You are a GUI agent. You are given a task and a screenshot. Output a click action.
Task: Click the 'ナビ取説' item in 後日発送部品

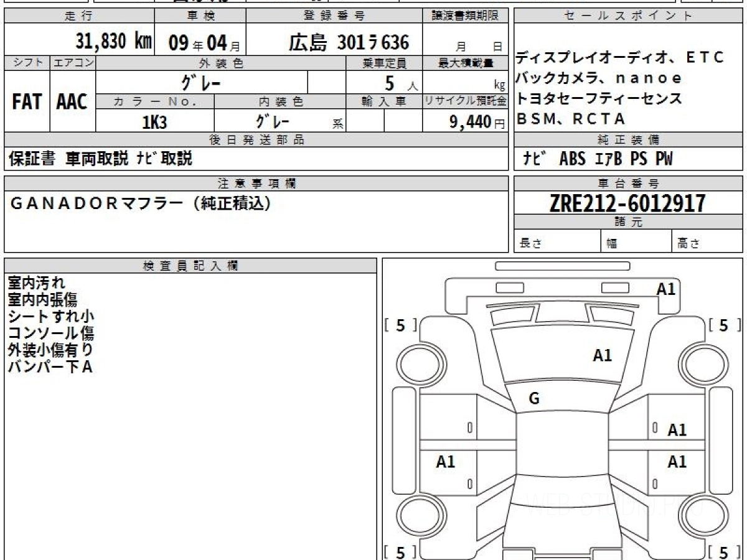click(164, 159)
